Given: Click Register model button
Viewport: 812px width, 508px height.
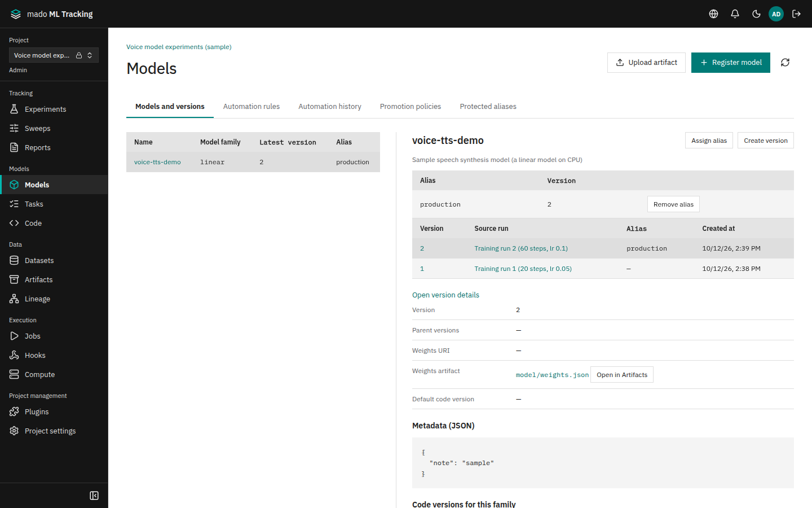Looking at the screenshot, I should click(731, 63).
